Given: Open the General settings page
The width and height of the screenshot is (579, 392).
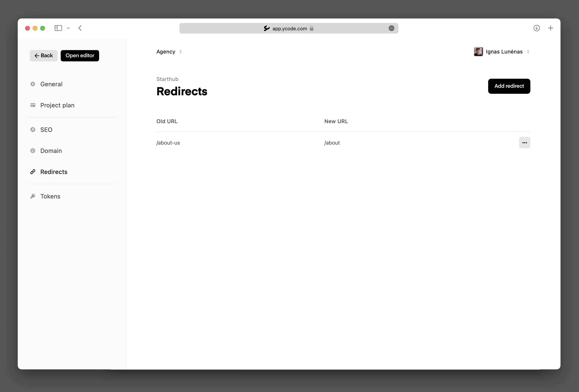Looking at the screenshot, I should 51,84.
